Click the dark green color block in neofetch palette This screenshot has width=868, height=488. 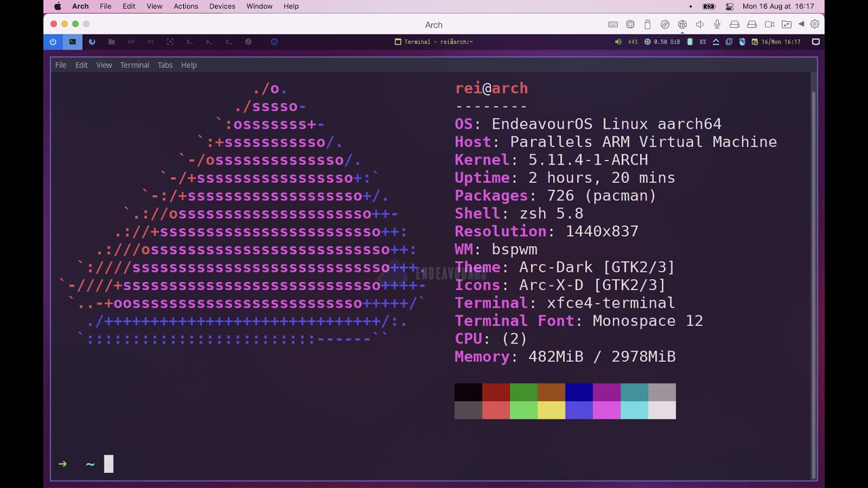524,392
